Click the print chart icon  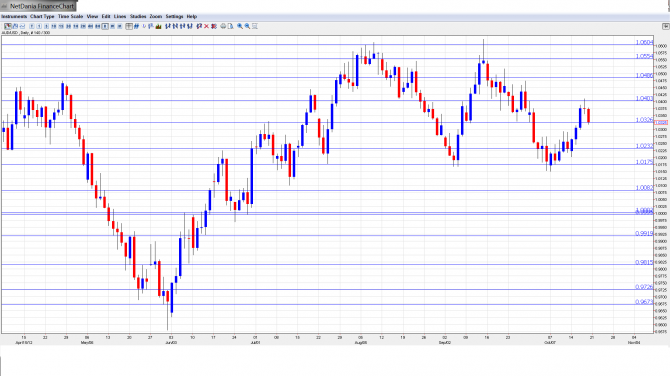tap(223, 26)
